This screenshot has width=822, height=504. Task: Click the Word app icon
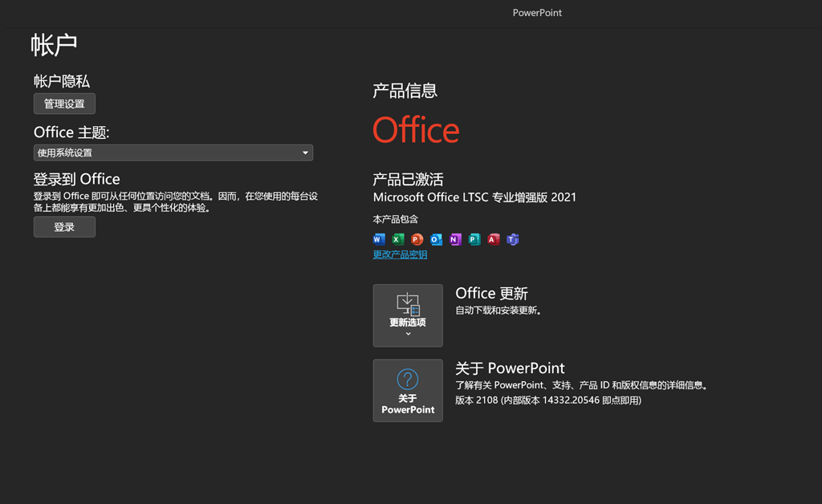click(379, 239)
